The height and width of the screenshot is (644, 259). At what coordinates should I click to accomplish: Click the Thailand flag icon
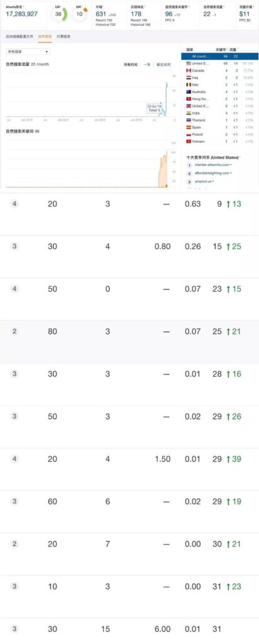point(189,120)
